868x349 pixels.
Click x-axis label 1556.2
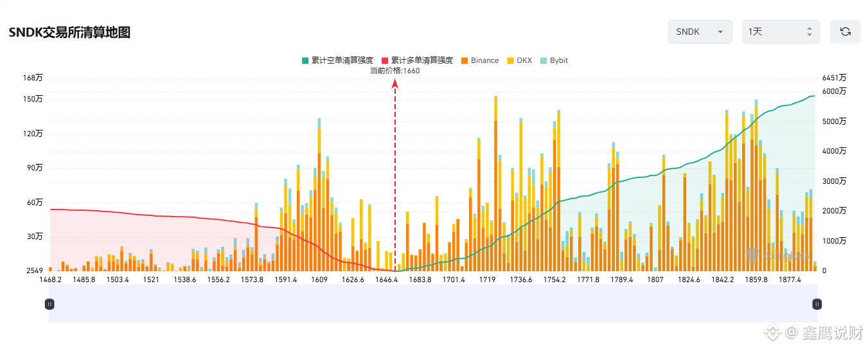click(218, 280)
